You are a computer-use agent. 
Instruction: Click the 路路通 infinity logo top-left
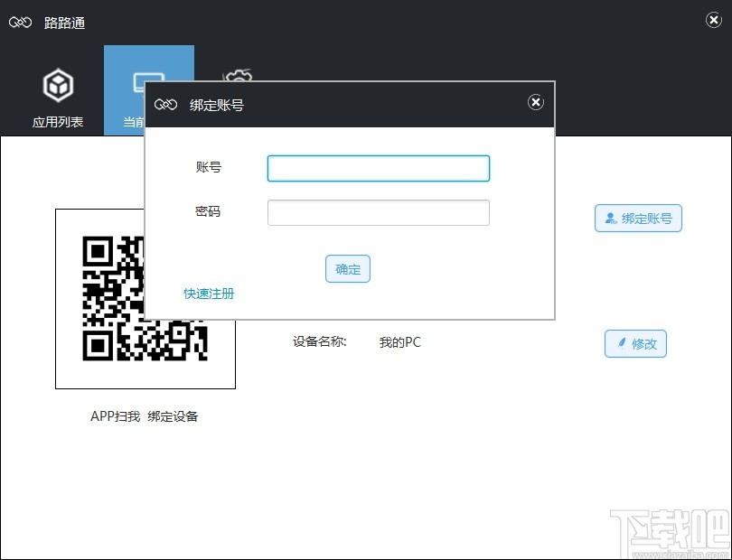pyautogui.click(x=20, y=21)
